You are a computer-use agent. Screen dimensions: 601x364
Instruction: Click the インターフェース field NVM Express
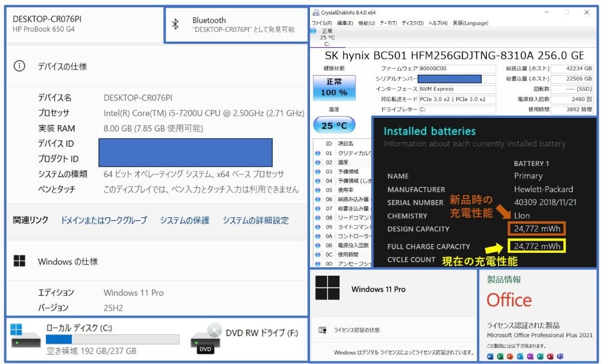point(457,89)
